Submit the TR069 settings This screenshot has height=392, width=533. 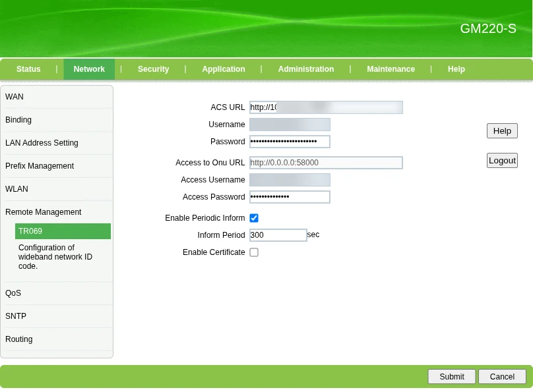tap(451, 377)
